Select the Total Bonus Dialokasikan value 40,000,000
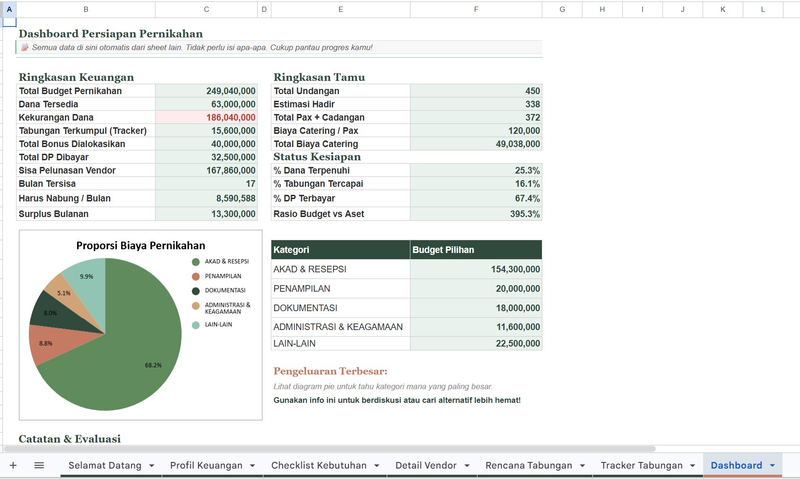The width and height of the screenshot is (800, 479). click(206, 144)
